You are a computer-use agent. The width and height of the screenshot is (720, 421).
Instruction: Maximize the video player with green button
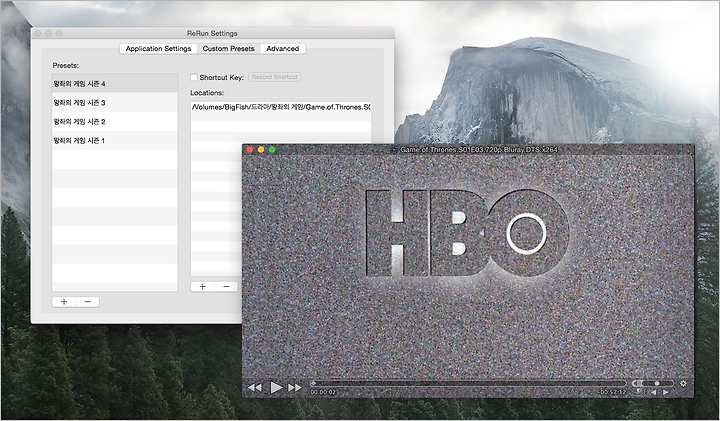(272, 150)
